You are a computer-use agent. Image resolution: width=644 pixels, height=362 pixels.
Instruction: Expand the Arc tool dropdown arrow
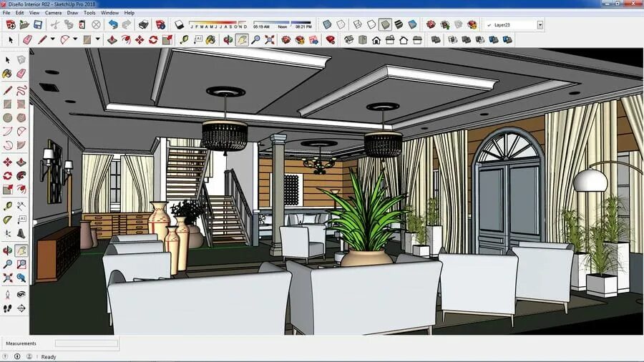click(x=75, y=39)
